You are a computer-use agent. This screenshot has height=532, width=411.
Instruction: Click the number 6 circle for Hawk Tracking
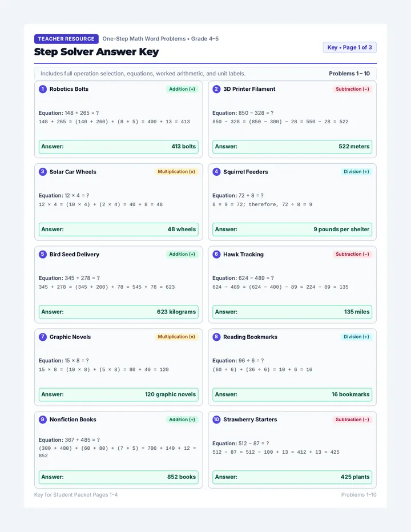[216, 254]
